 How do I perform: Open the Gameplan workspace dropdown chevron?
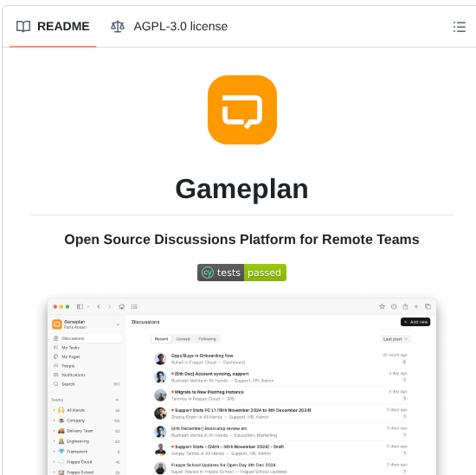(118, 324)
